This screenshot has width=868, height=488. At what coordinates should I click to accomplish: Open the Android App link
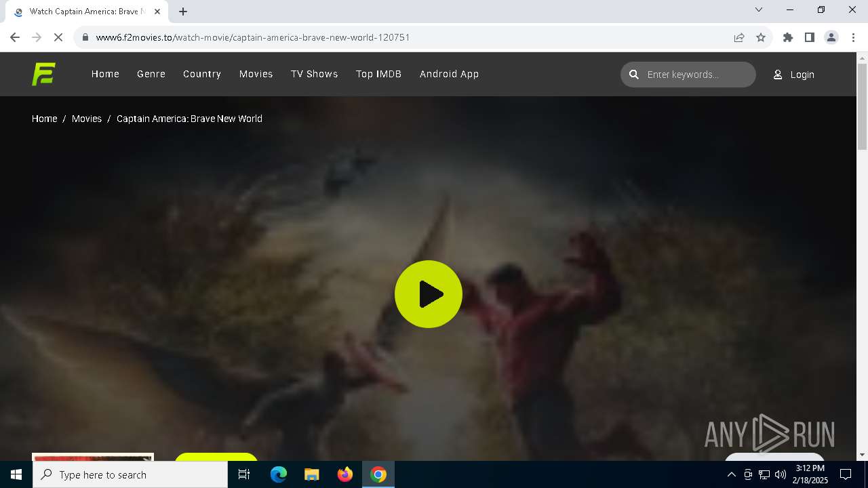coord(449,74)
